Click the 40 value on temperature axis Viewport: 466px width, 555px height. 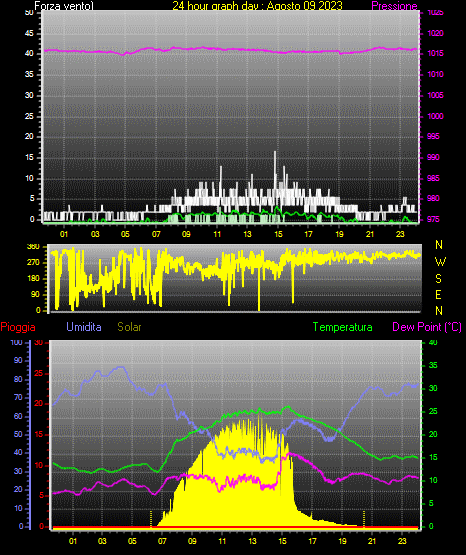point(433,342)
